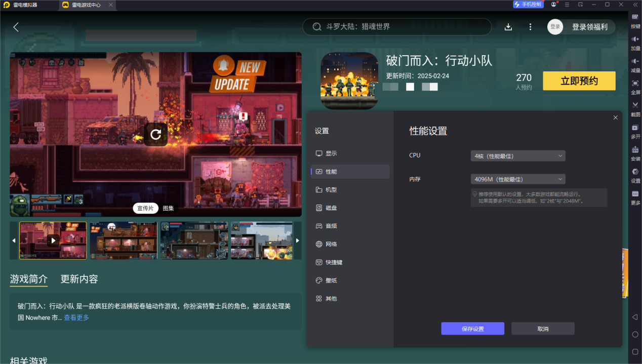Select 网络 in settings sidebar
Screen dimensions: 642x364
point(350,244)
